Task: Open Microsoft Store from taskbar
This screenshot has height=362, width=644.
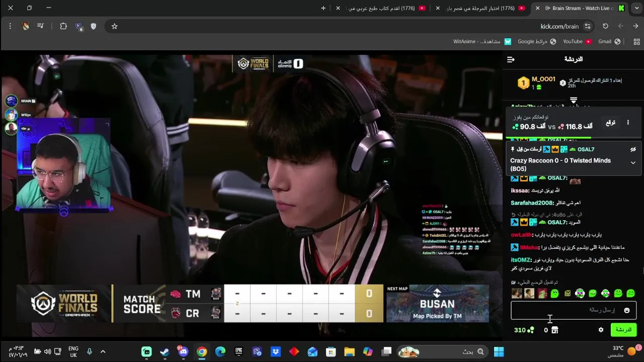Action: pos(331,352)
